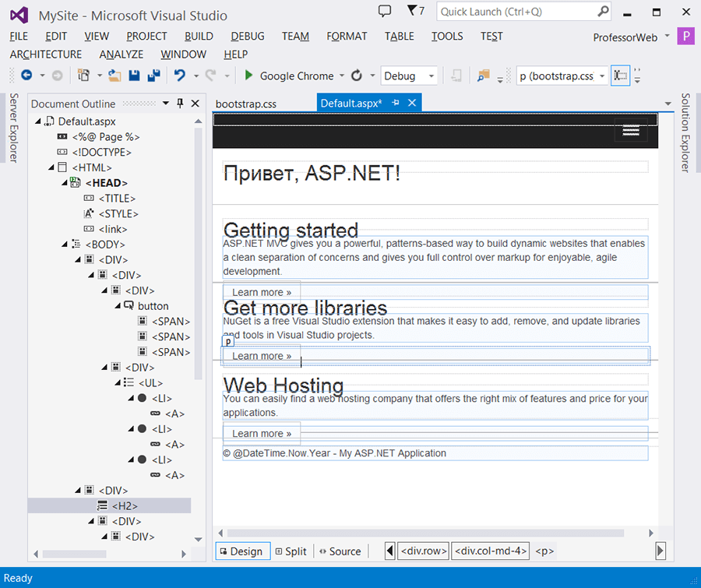Viewport: 701px width, 588px height.
Task: Click the Navigate Backward arrow icon
Action: tap(26, 76)
